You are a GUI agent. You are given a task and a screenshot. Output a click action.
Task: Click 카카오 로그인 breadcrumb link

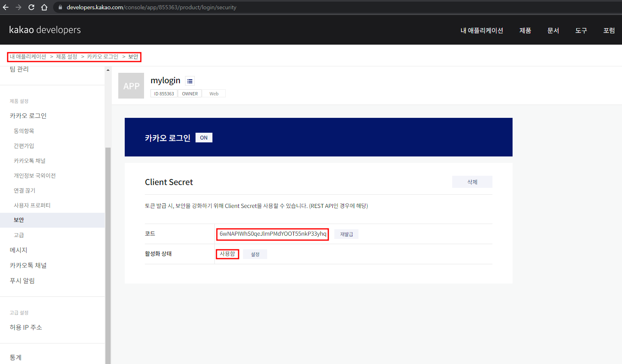[x=103, y=57]
